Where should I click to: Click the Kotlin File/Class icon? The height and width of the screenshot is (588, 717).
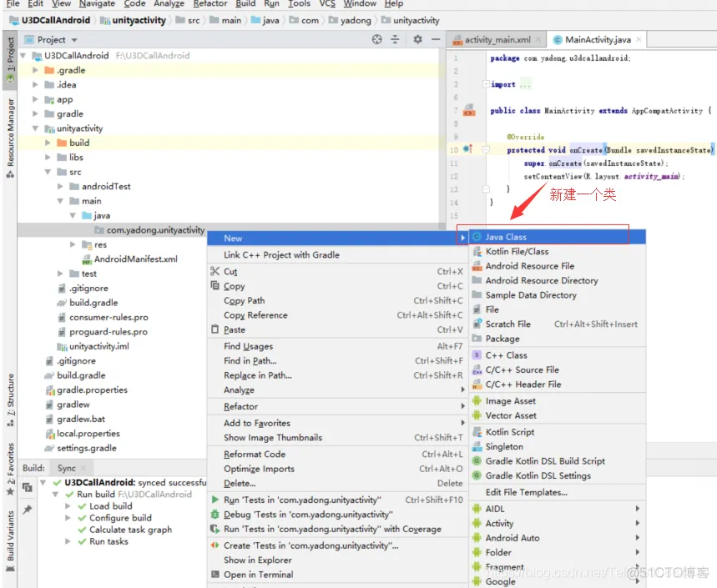477,251
